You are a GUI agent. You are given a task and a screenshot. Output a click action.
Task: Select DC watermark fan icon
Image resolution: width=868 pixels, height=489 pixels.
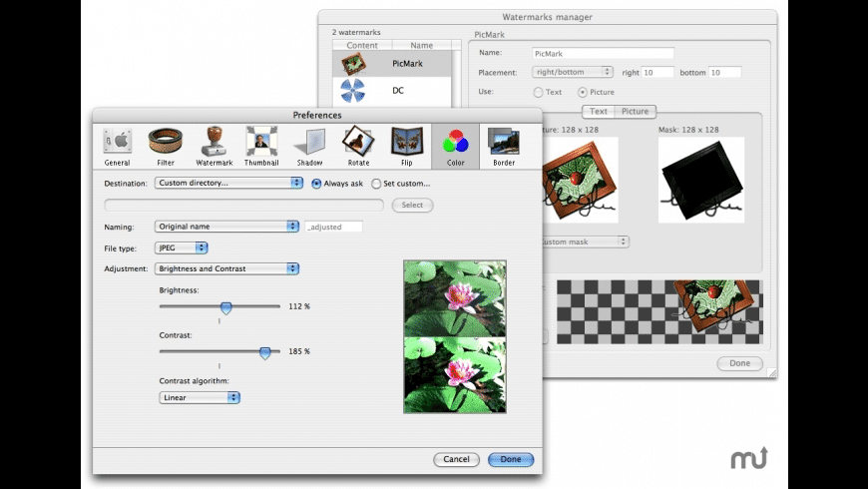pyautogui.click(x=352, y=90)
